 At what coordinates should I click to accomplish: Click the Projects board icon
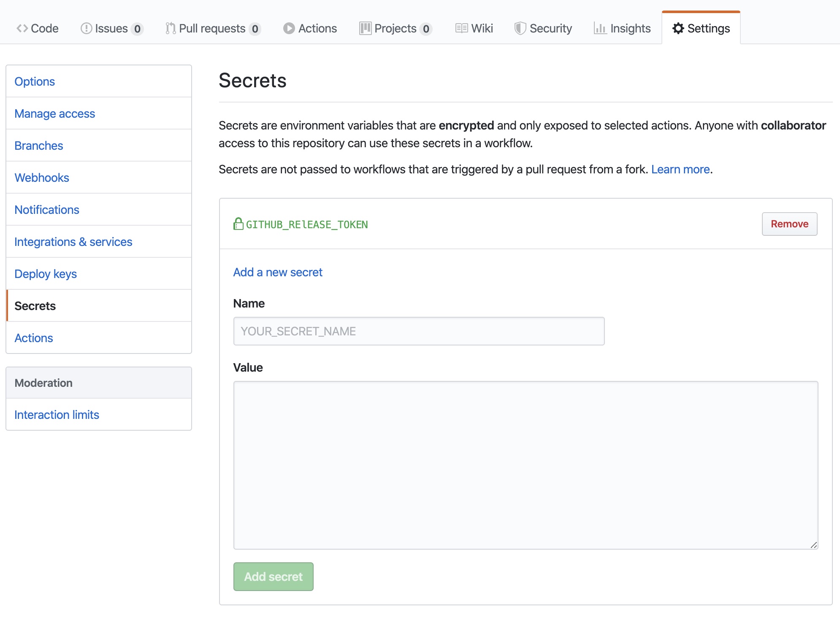coord(365,28)
